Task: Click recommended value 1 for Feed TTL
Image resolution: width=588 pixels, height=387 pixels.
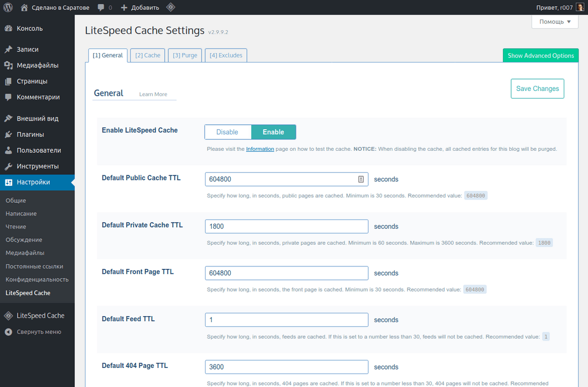Action: pyautogui.click(x=546, y=337)
